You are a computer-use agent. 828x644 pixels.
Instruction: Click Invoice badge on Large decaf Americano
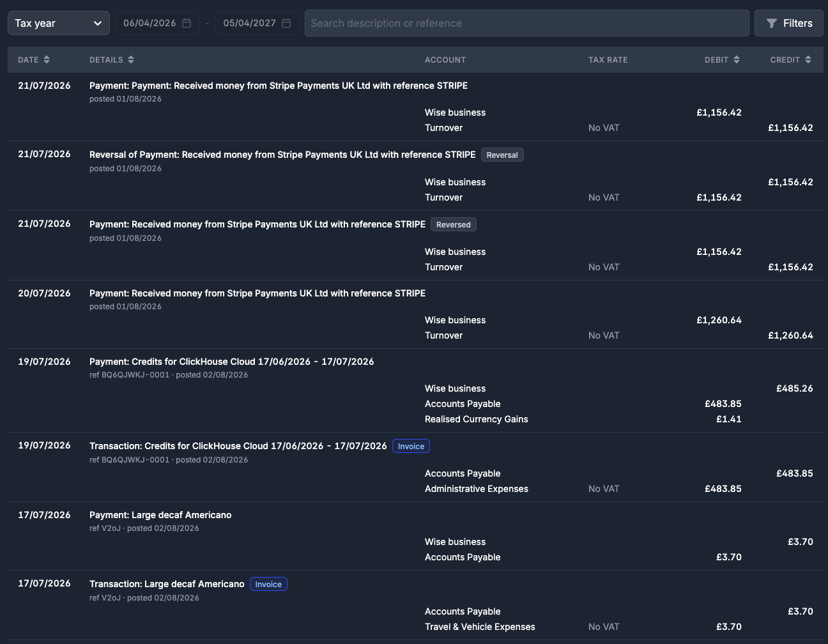pyautogui.click(x=268, y=584)
